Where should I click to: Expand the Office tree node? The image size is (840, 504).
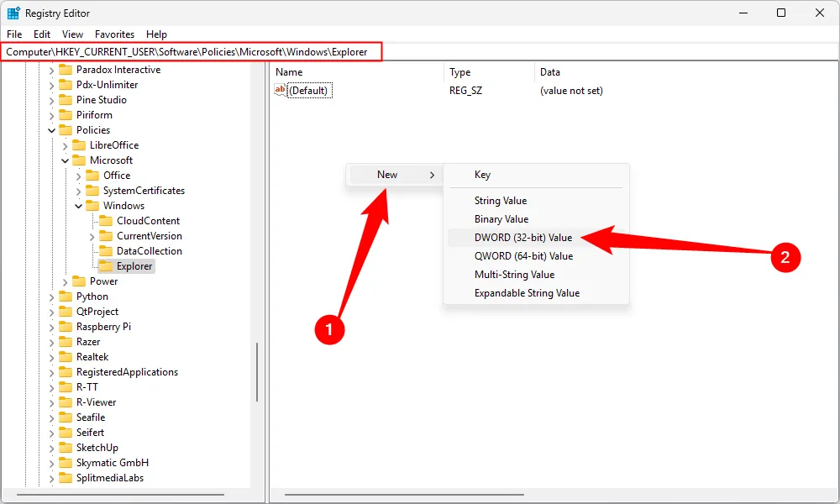click(x=77, y=175)
